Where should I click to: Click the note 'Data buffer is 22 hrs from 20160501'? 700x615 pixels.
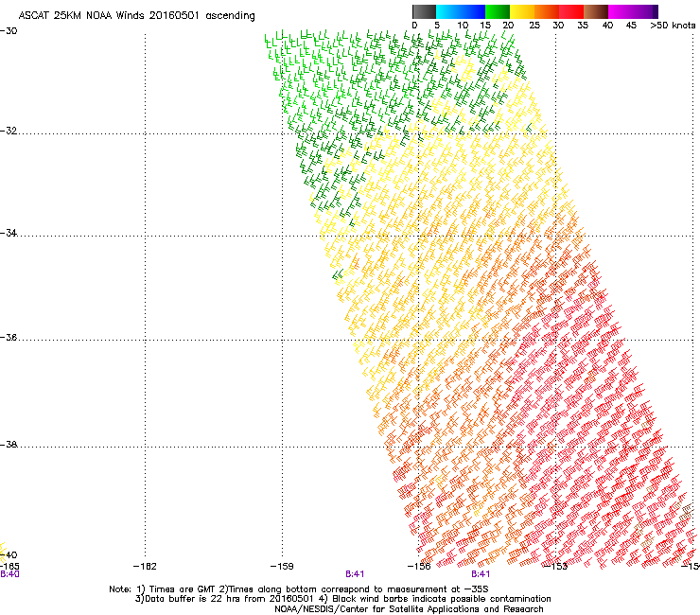coord(229,599)
